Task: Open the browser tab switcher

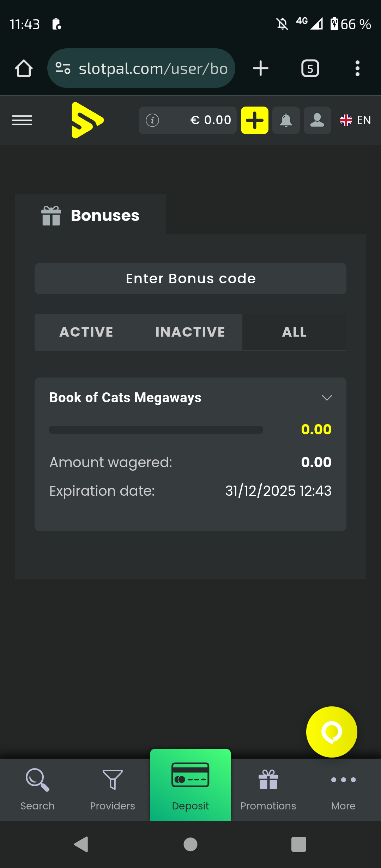Action: pyautogui.click(x=310, y=68)
